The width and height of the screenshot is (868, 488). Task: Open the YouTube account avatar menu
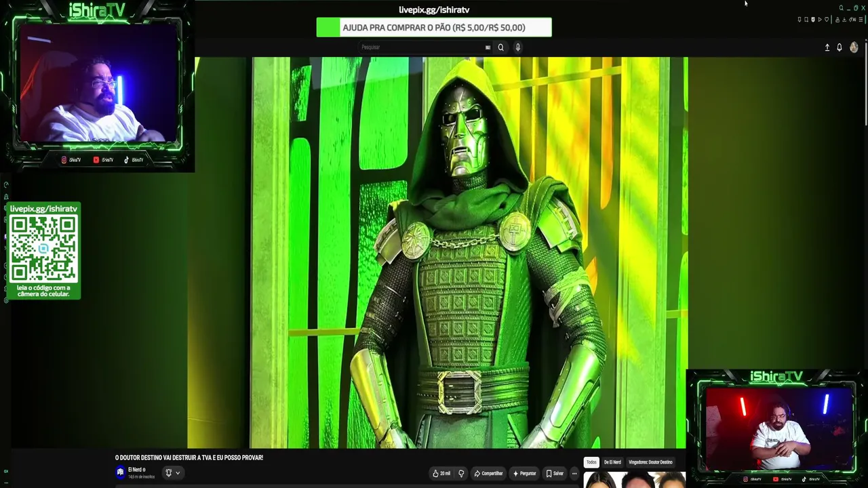click(854, 47)
